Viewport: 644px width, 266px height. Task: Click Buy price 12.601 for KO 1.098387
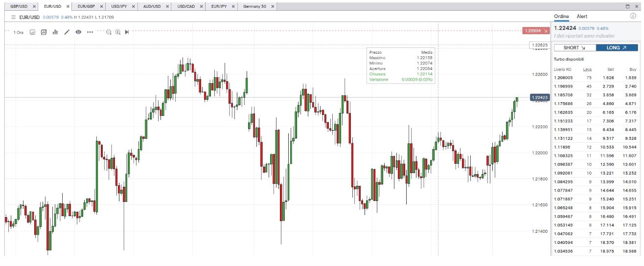[630, 164]
